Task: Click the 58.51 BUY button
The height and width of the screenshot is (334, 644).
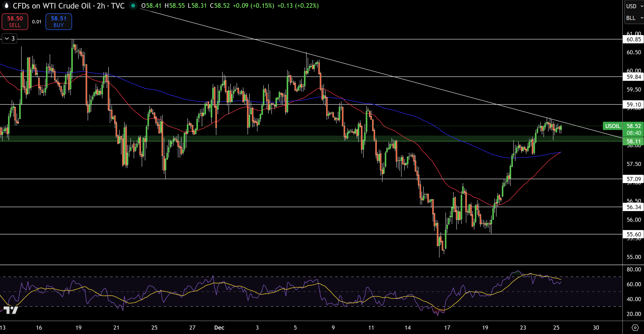Action: coord(59,22)
